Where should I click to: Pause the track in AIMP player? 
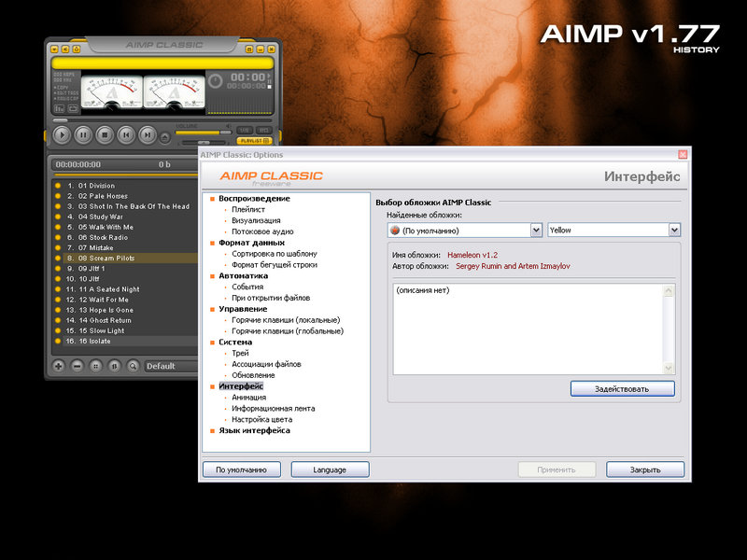(83, 135)
